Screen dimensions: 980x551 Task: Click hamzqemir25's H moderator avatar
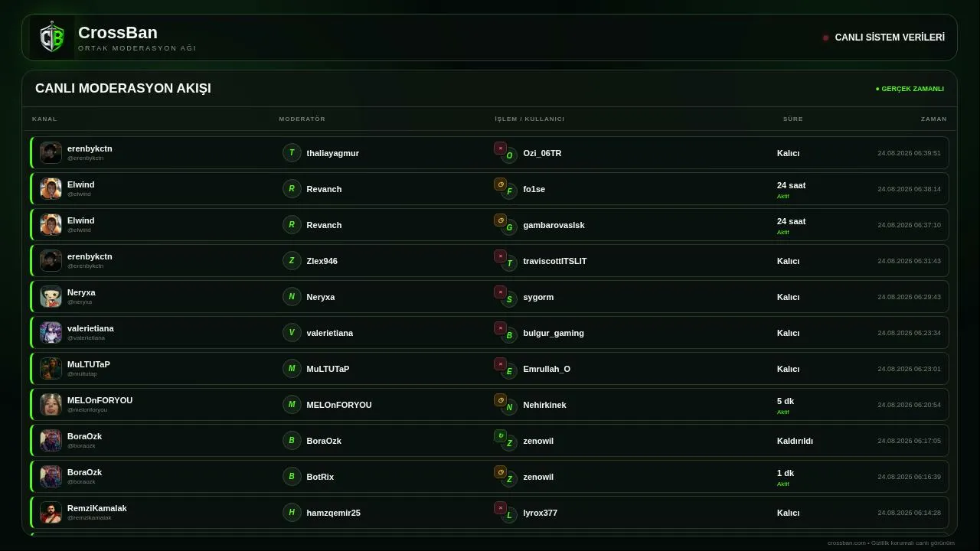click(292, 512)
